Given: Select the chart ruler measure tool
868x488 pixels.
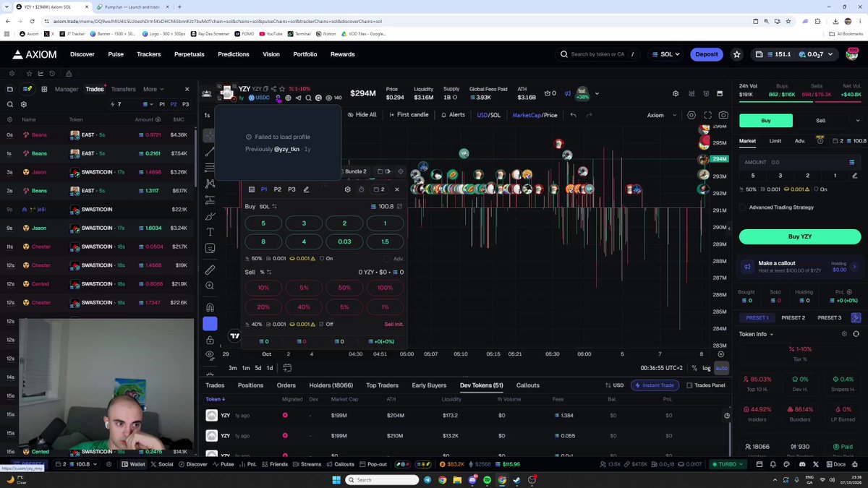Looking at the screenshot, I should pyautogui.click(x=210, y=270).
